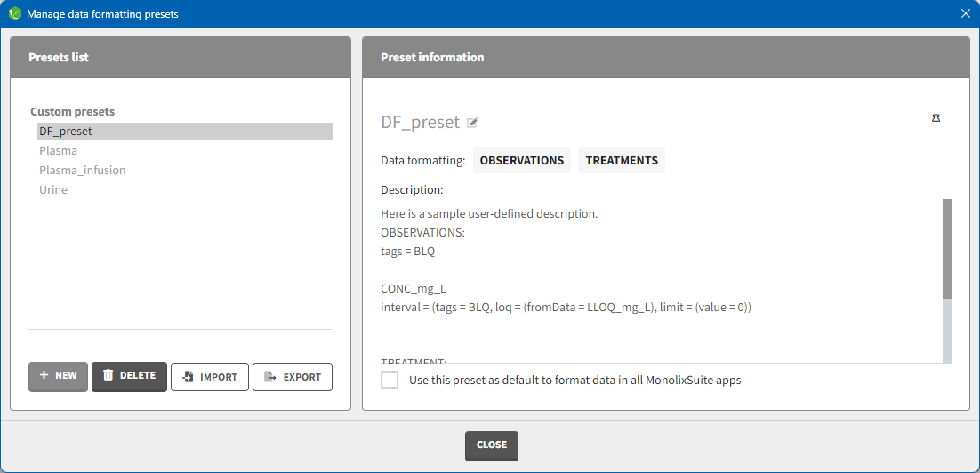
Task: Choose the Plasma_infusion preset
Action: [83, 171]
